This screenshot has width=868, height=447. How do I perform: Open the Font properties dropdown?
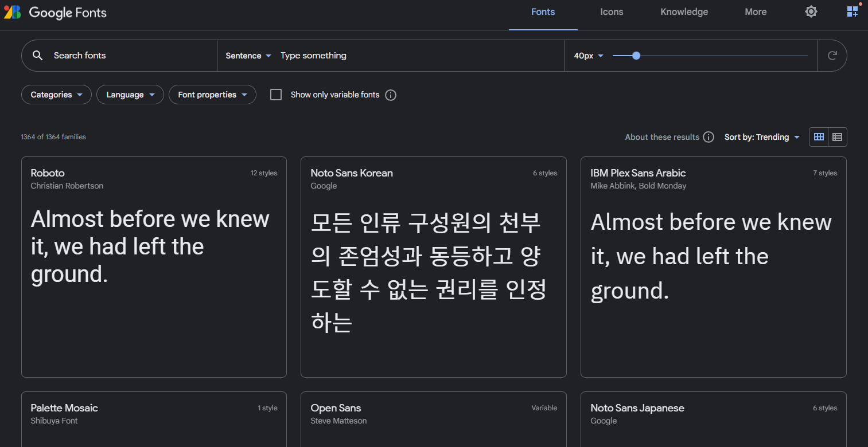[212, 95]
